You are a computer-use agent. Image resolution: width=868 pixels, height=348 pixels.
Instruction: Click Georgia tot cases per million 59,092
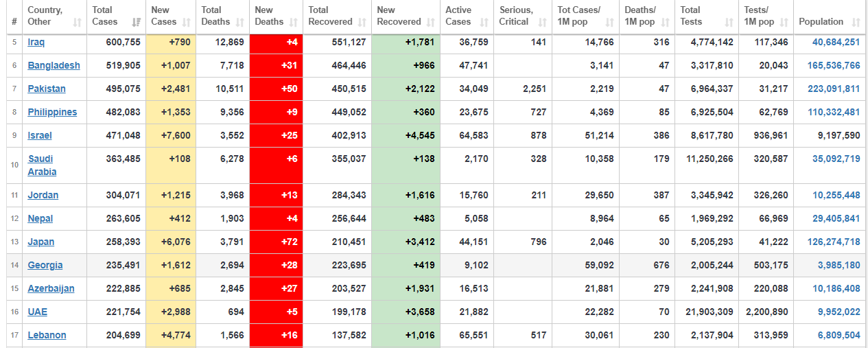pos(599,265)
